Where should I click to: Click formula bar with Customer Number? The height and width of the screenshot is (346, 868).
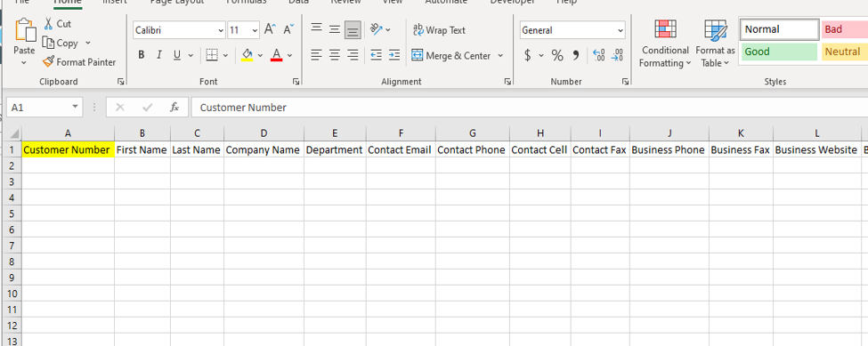coord(529,108)
